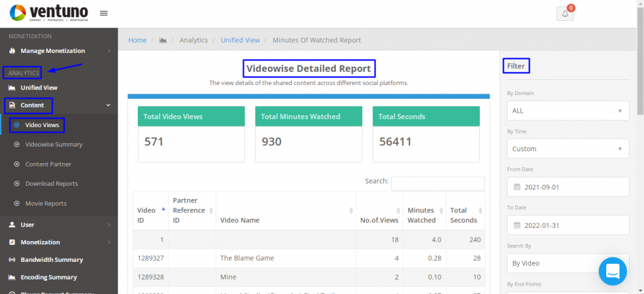Sort by Minutes Watched column
The image size is (644, 294).
point(441,210)
